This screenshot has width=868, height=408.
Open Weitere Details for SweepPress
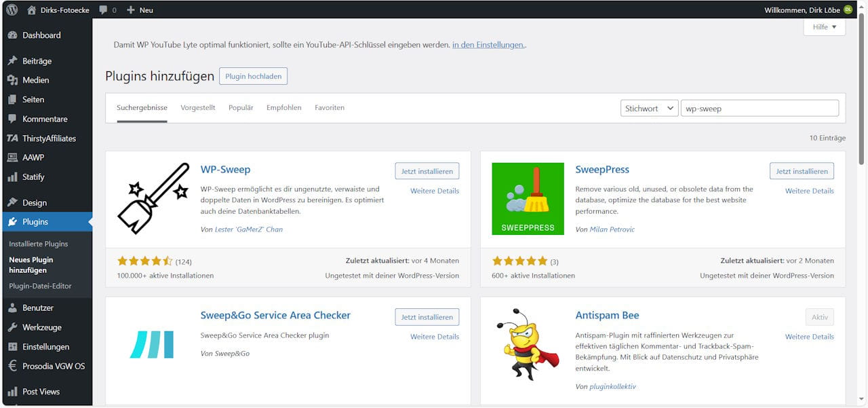[810, 191]
